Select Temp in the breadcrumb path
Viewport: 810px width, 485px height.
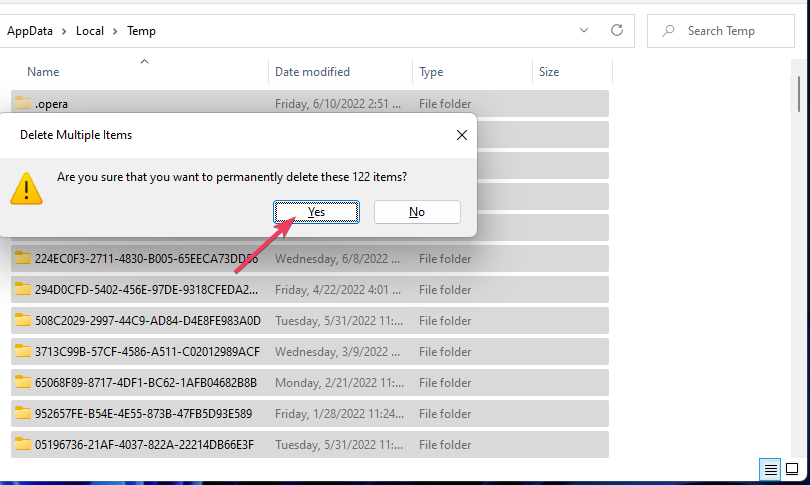coord(141,31)
